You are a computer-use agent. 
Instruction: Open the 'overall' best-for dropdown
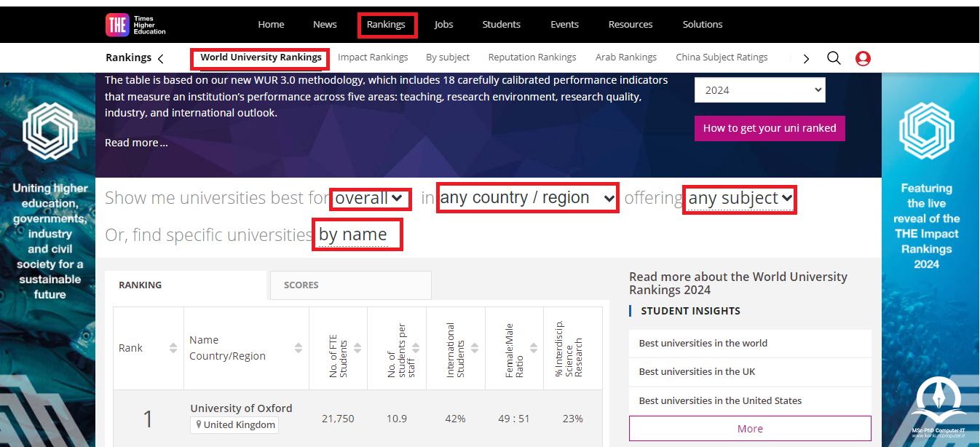370,198
